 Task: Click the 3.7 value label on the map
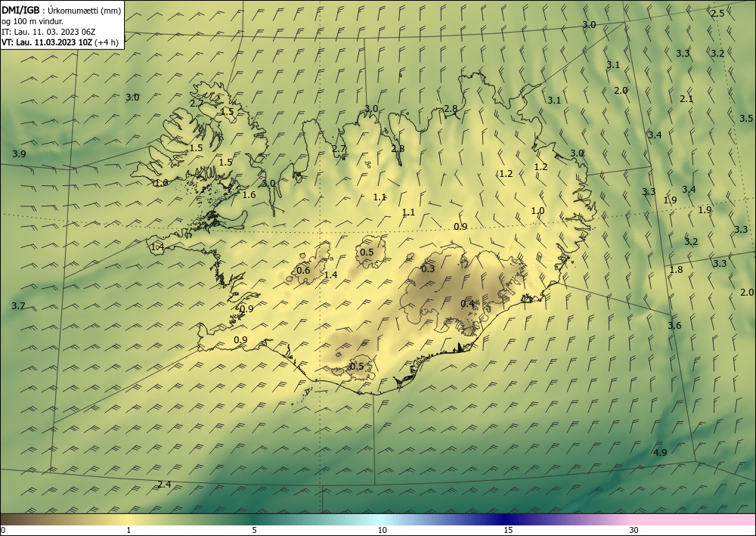click(18, 306)
